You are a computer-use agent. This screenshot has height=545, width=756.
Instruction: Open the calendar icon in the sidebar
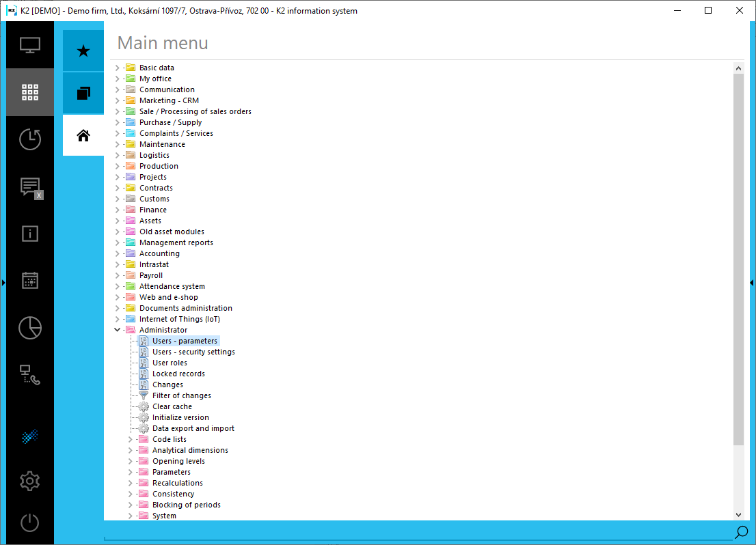(x=30, y=280)
